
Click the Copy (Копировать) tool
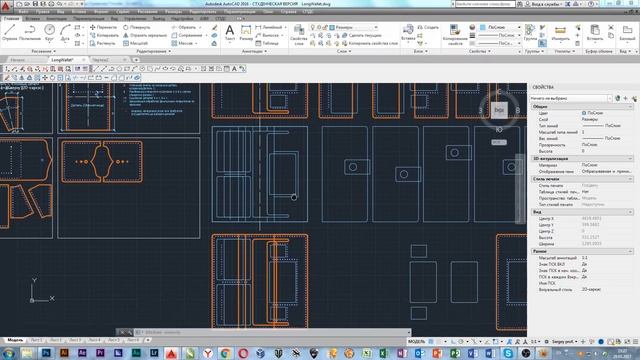(104, 35)
